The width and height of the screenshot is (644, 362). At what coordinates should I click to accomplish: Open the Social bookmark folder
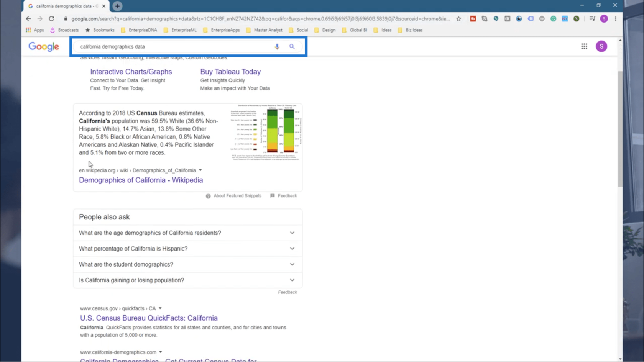[298, 30]
